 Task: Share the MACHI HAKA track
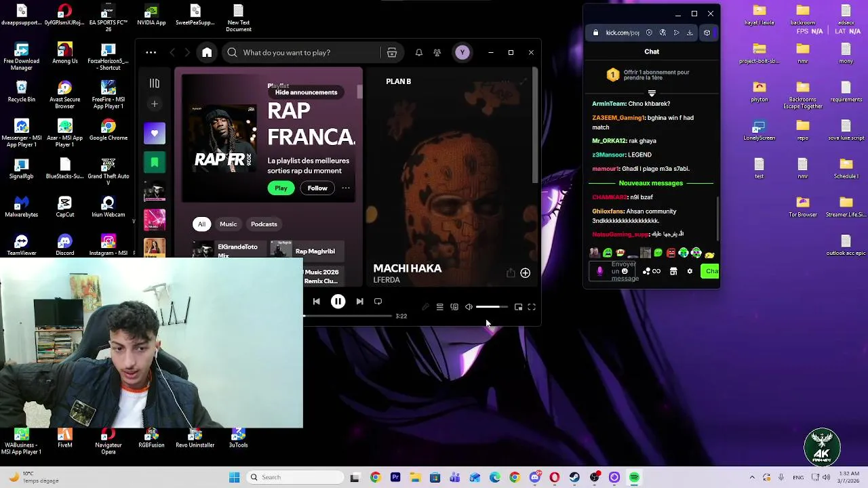coord(511,273)
